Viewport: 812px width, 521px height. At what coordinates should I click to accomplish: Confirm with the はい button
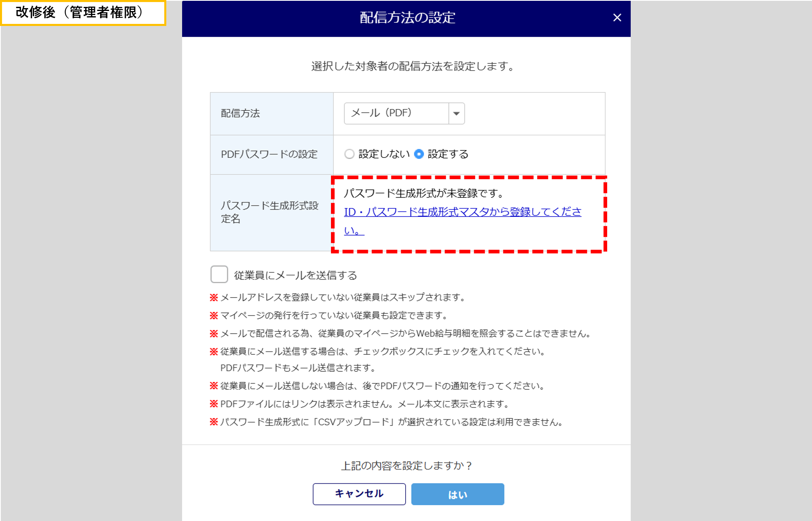pos(458,494)
